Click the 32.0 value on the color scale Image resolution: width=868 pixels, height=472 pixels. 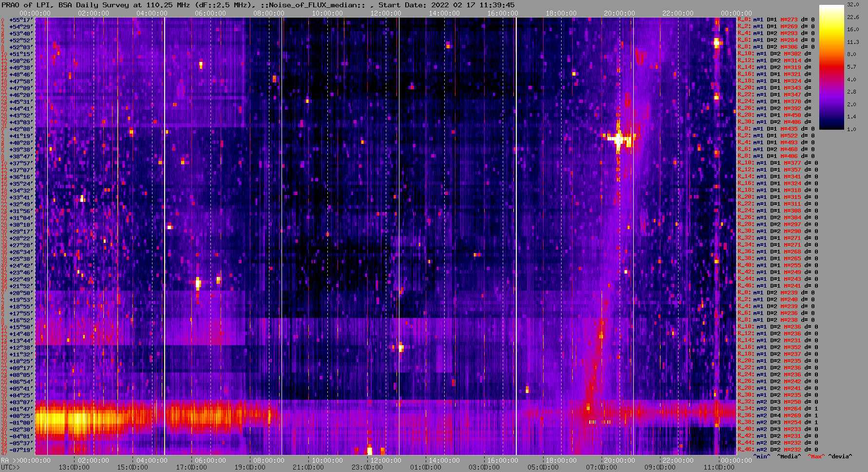pos(853,4)
